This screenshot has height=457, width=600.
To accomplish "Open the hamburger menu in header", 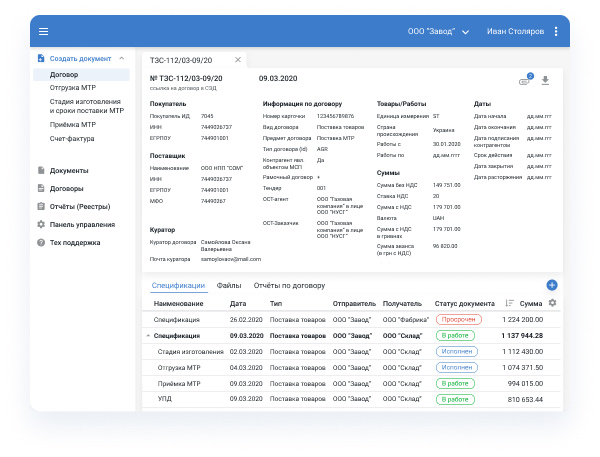I will click(x=43, y=31).
